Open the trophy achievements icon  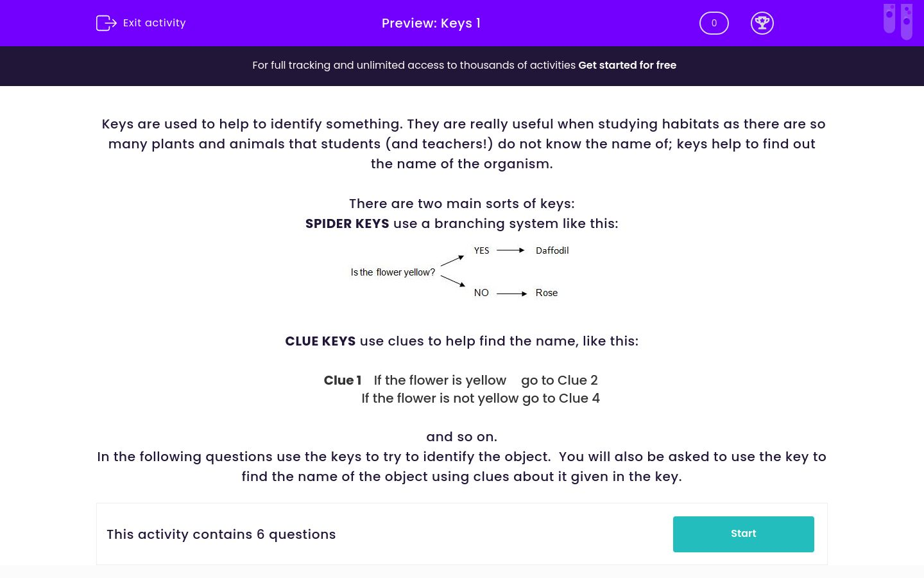762,23
